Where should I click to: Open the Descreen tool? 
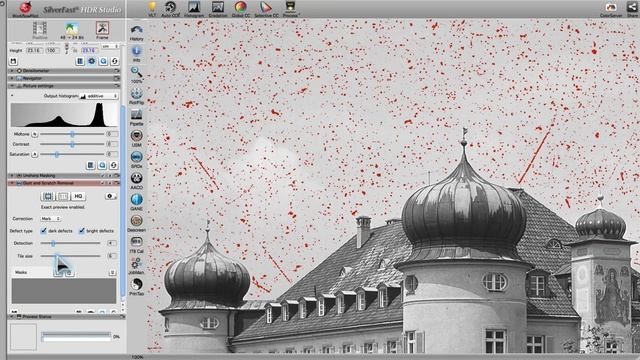point(136,223)
